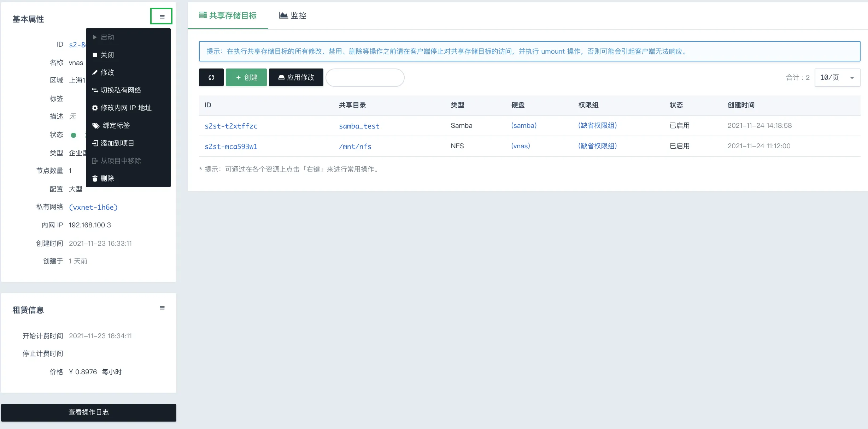Screen dimensions: 868x429
Task: Open the 10/页 page size dropdown
Action: pos(837,77)
